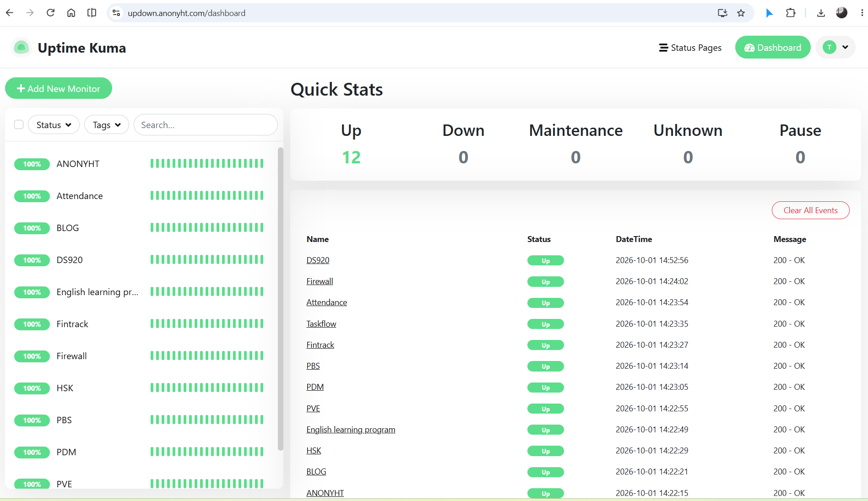Click ANONYHT heartbeat bar
Image resolution: width=868 pixels, height=501 pixels.
point(207,163)
